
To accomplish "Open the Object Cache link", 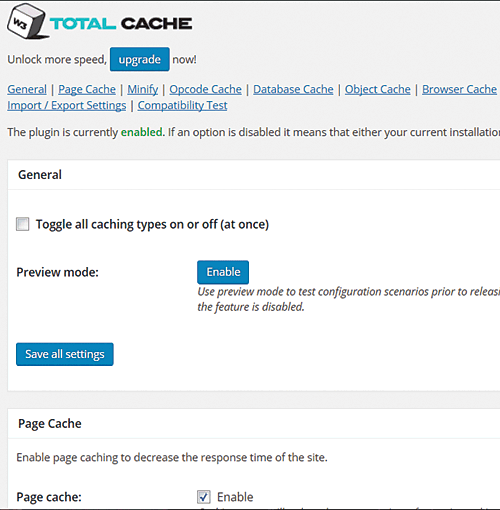I will (x=378, y=89).
